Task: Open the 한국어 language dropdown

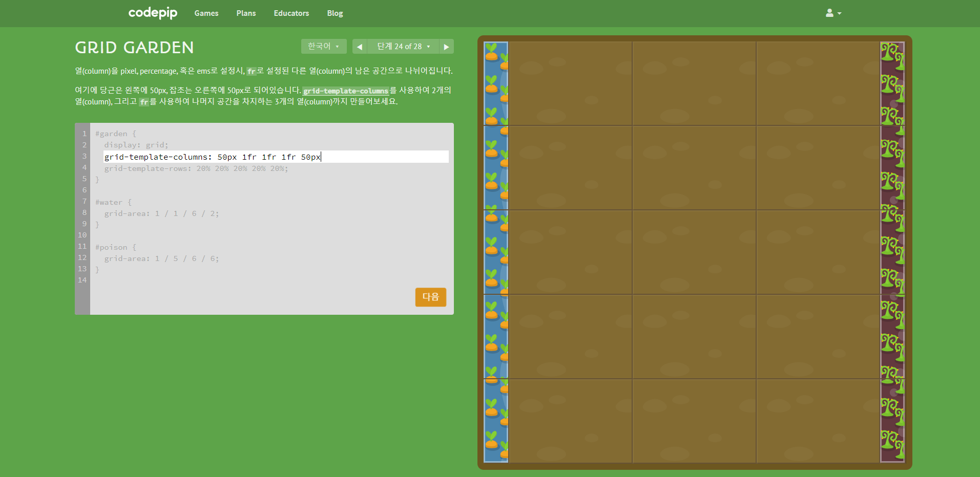Action: [323, 46]
